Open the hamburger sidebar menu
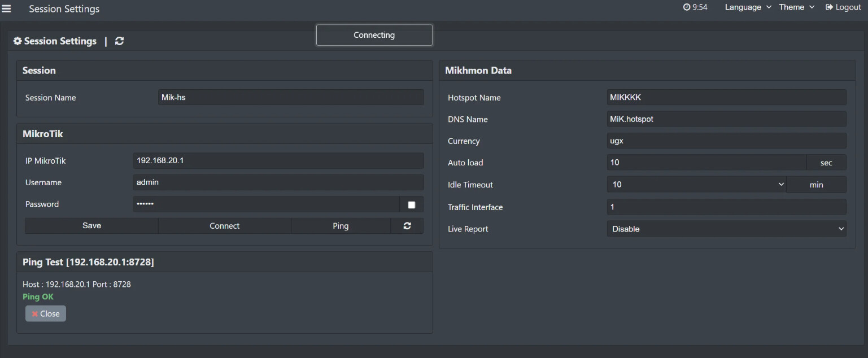Screen dimensions: 868x358 [6, 8]
